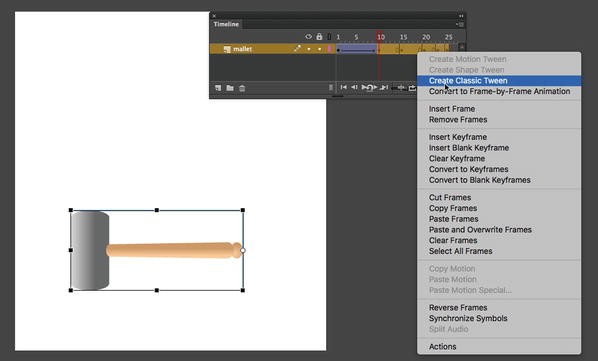Click frame 15 on timeline ruler

point(403,37)
